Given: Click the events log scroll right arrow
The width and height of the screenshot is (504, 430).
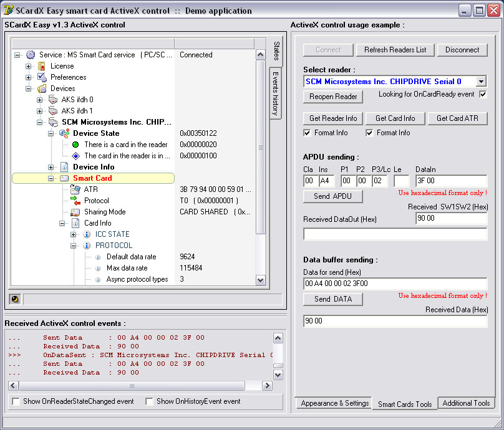Looking at the screenshot, I should pyautogui.click(x=267, y=385).
